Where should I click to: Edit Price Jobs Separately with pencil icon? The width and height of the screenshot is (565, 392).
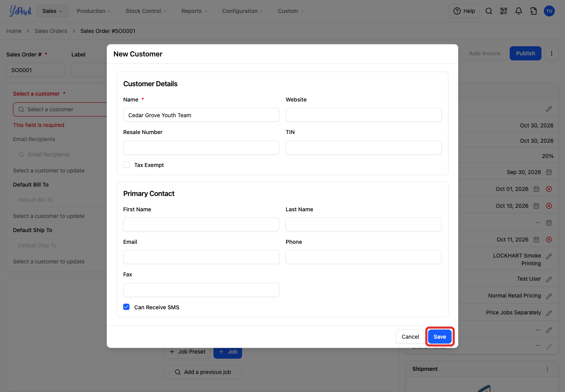click(x=549, y=313)
